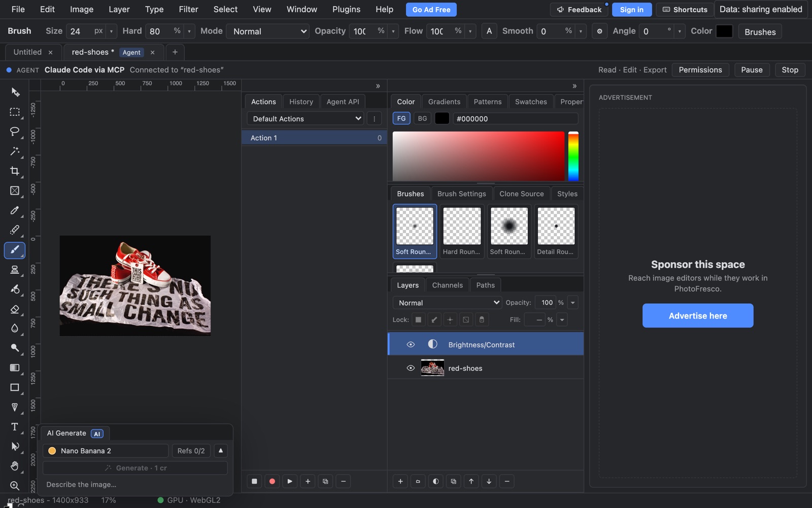Select the Crop tool in toolbar
812x508 pixels.
click(15, 171)
